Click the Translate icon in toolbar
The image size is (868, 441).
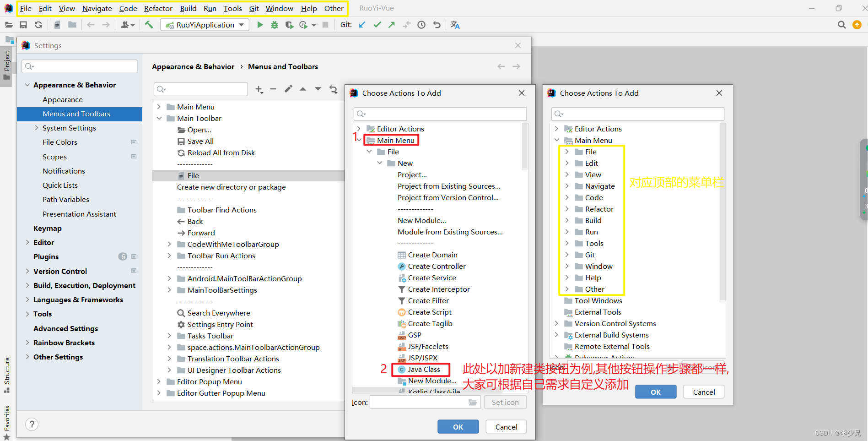455,25
